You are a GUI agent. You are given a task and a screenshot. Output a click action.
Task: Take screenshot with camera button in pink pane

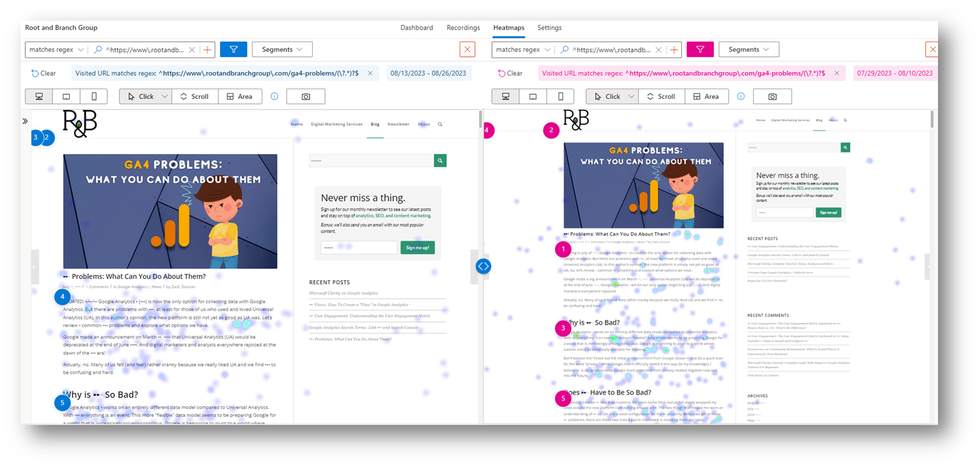772,96
